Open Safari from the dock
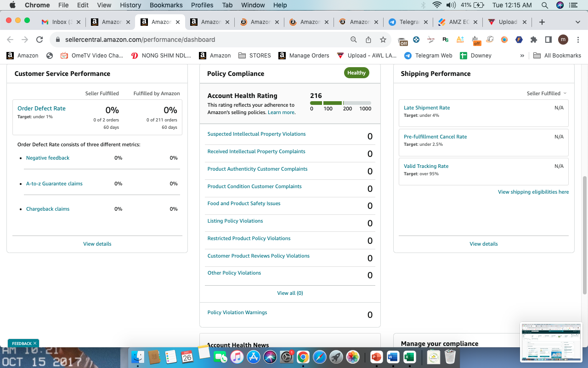This screenshot has height=368, width=588. [x=319, y=357]
